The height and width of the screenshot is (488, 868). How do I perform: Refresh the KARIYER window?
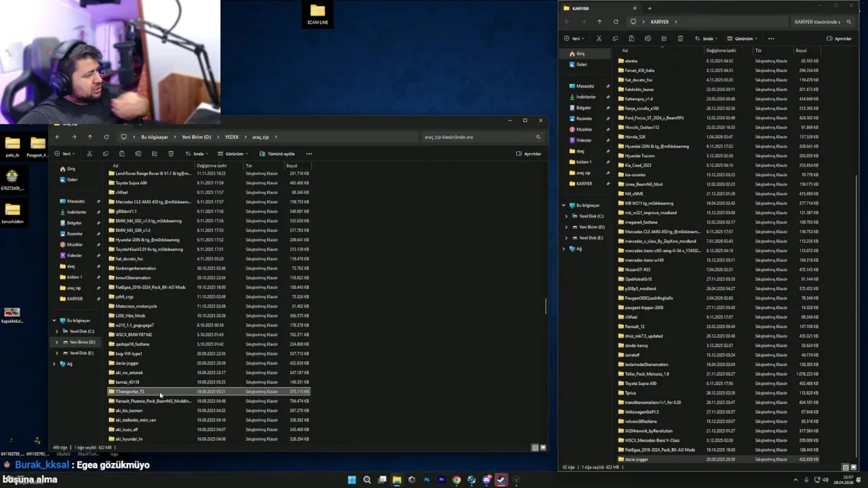point(615,22)
